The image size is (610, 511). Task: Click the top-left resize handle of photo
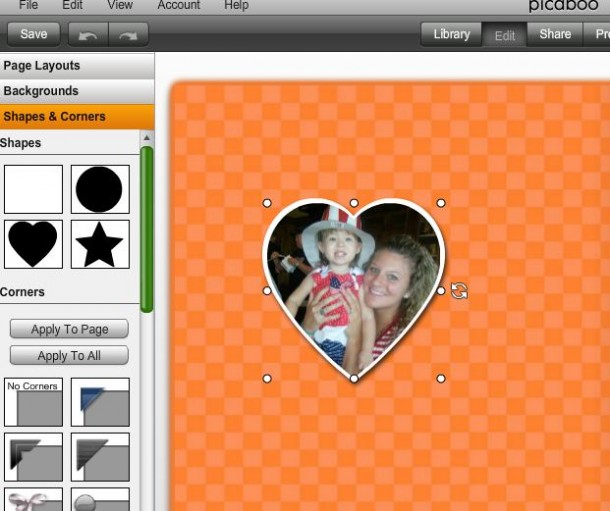[267, 203]
